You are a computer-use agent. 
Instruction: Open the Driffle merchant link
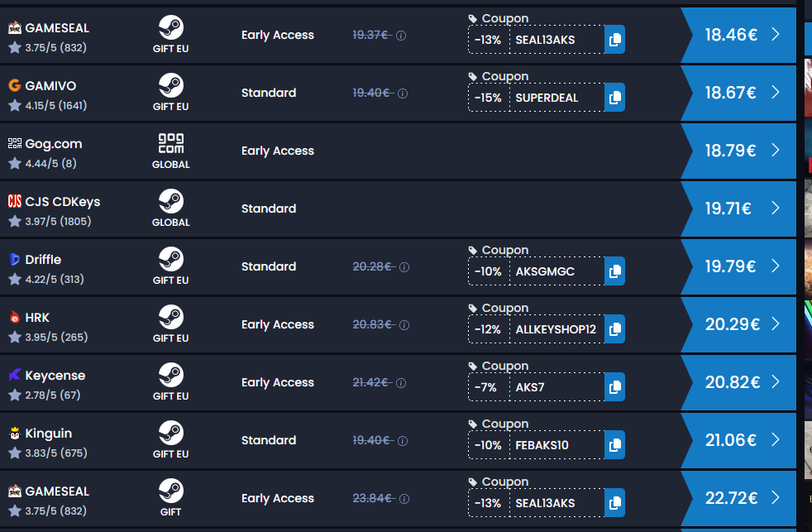(x=43, y=260)
